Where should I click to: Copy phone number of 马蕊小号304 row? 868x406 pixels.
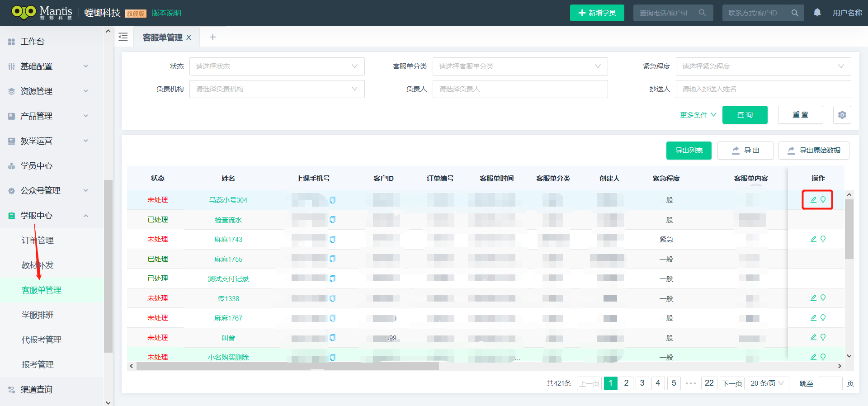click(x=332, y=200)
